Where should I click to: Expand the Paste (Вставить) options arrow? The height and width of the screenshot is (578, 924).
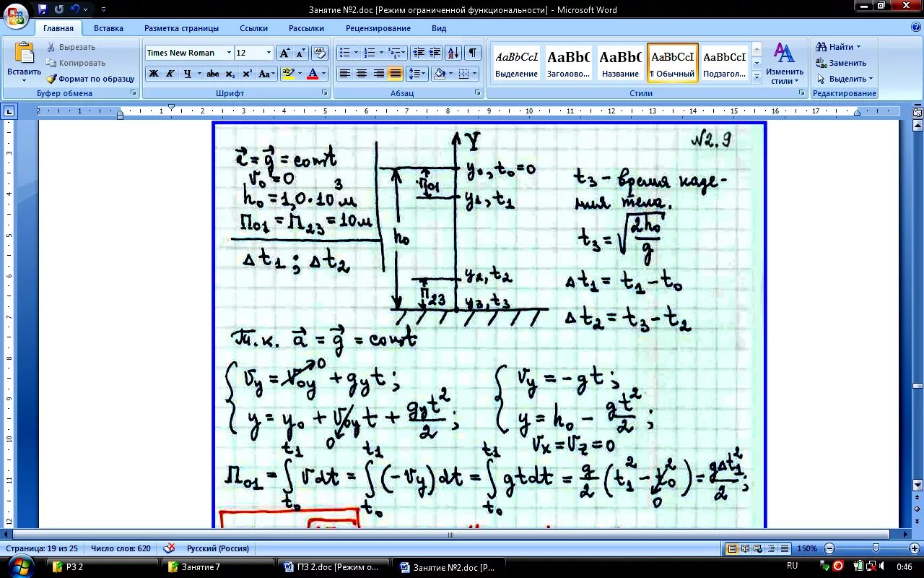(24, 81)
